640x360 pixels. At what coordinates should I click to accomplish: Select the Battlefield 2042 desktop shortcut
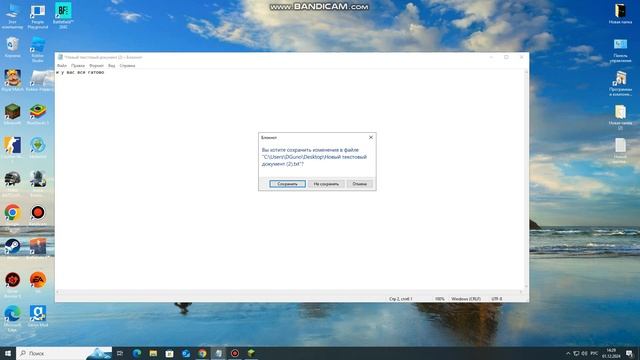pos(63,16)
